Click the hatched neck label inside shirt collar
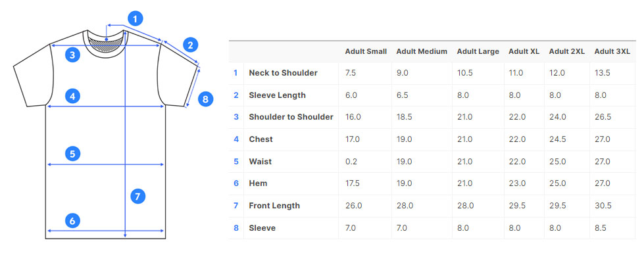644x257 pixels. 107,44
